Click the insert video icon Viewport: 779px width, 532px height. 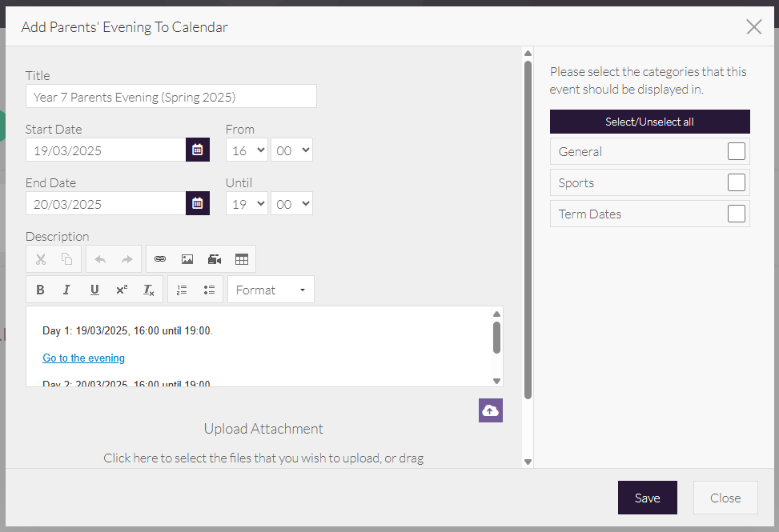(215, 259)
